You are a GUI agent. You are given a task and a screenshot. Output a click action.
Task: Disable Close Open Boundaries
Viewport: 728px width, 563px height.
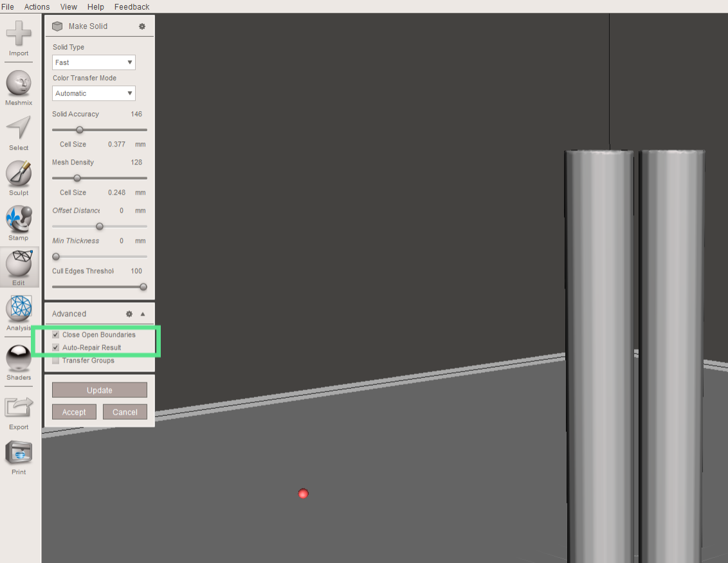point(55,334)
